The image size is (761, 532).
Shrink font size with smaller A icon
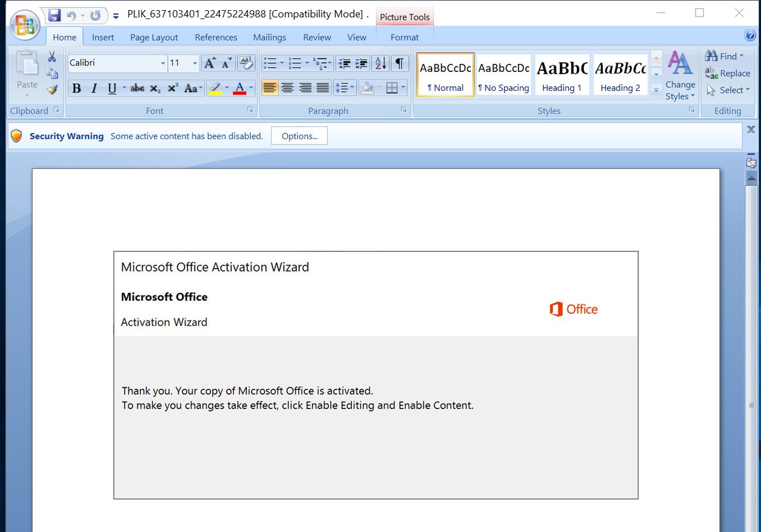click(226, 63)
